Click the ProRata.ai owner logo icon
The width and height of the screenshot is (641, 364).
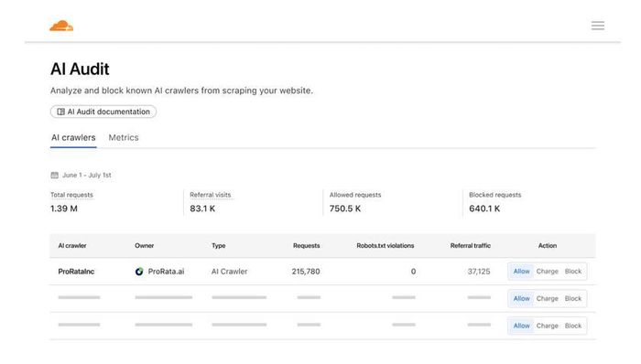click(139, 272)
